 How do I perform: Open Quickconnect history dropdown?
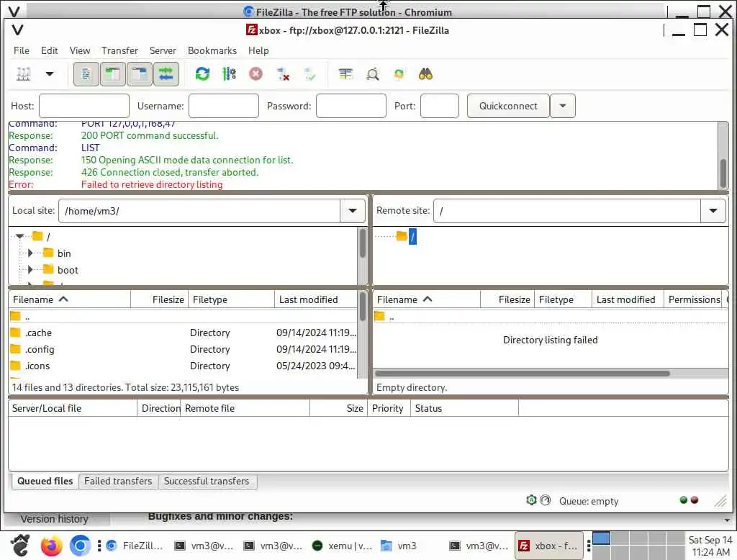point(563,106)
